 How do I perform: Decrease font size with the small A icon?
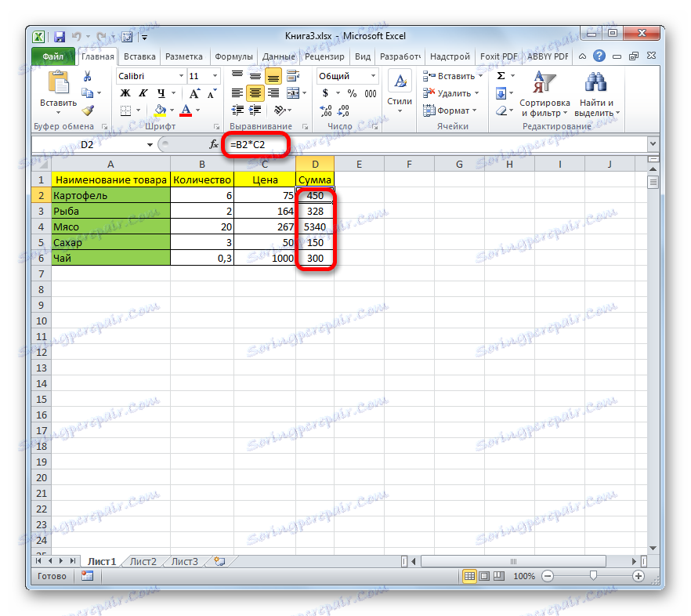[212, 93]
